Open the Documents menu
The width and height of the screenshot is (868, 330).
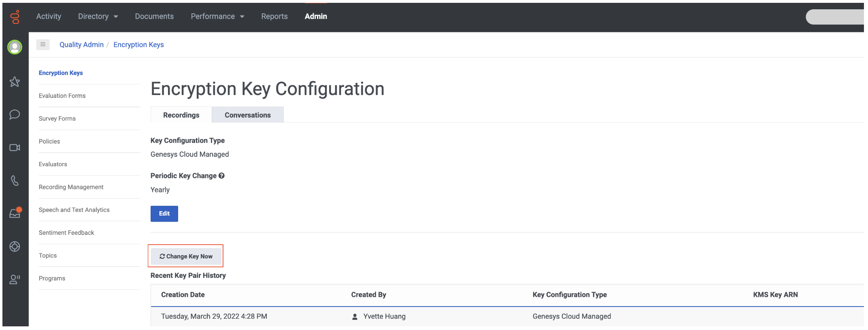pos(154,16)
